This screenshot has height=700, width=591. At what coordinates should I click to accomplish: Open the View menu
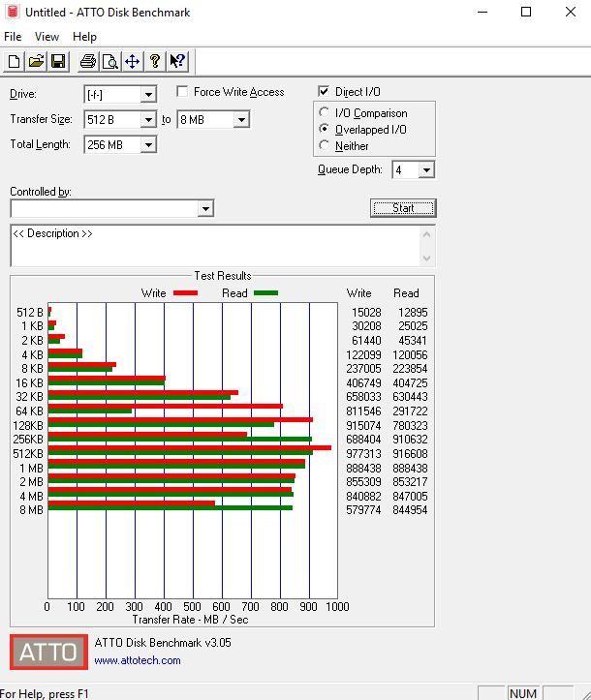click(x=47, y=37)
